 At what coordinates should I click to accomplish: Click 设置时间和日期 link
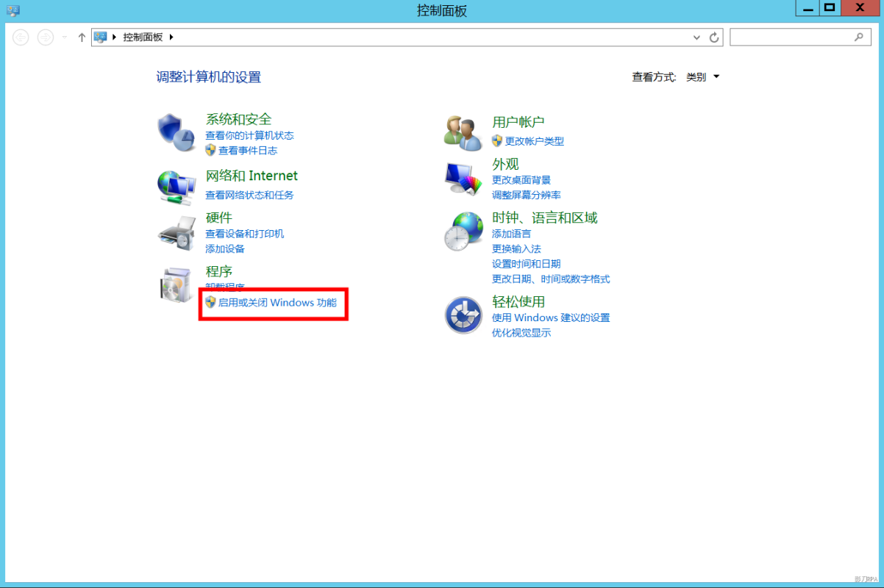tap(527, 264)
